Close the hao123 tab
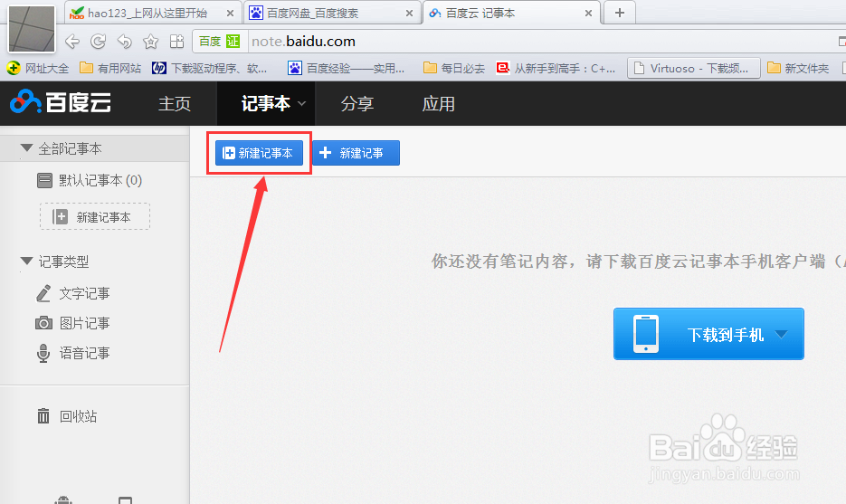The image size is (846, 504). click(231, 14)
